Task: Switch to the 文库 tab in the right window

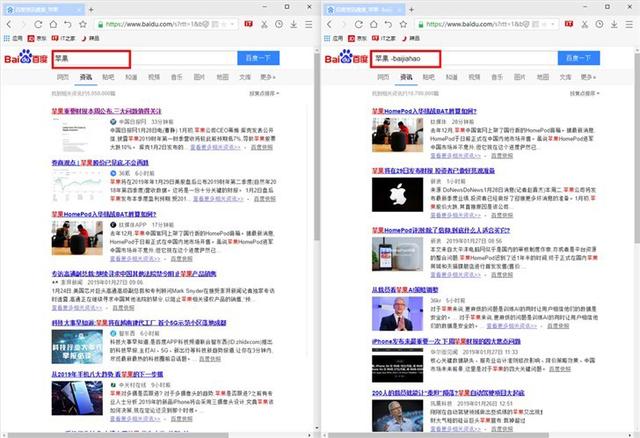Action: [565, 77]
